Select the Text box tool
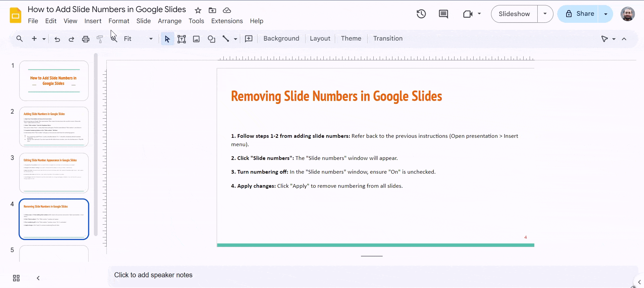This screenshot has width=644, height=288. point(181,39)
